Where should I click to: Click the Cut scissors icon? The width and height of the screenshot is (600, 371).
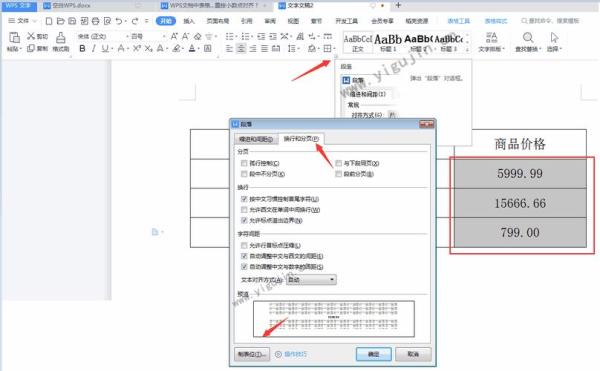(31, 36)
